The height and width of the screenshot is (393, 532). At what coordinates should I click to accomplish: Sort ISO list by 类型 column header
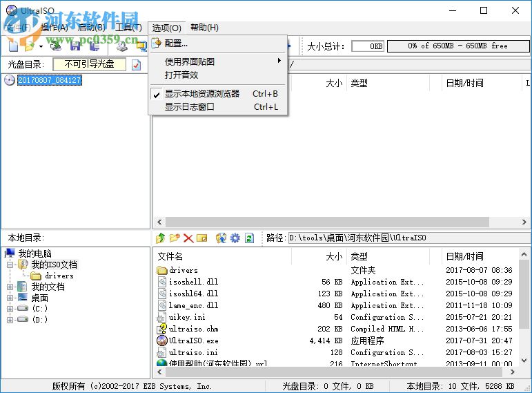[x=388, y=83]
